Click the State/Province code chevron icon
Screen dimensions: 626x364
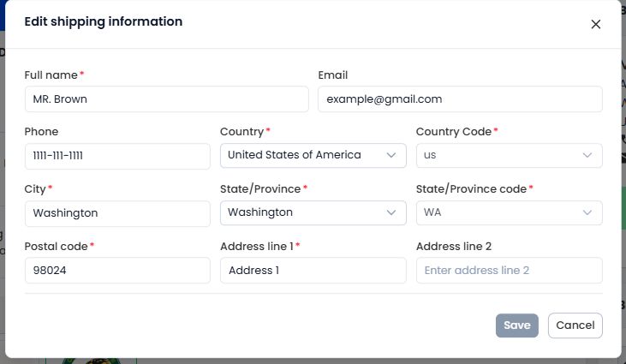tap(587, 212)
